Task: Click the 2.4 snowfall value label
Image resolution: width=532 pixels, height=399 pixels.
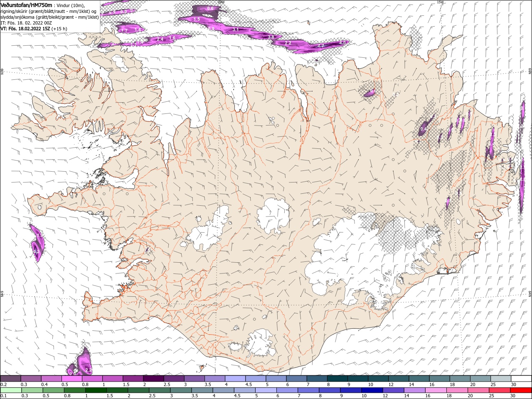Action: pyautogui.click(x=160, y=39)
